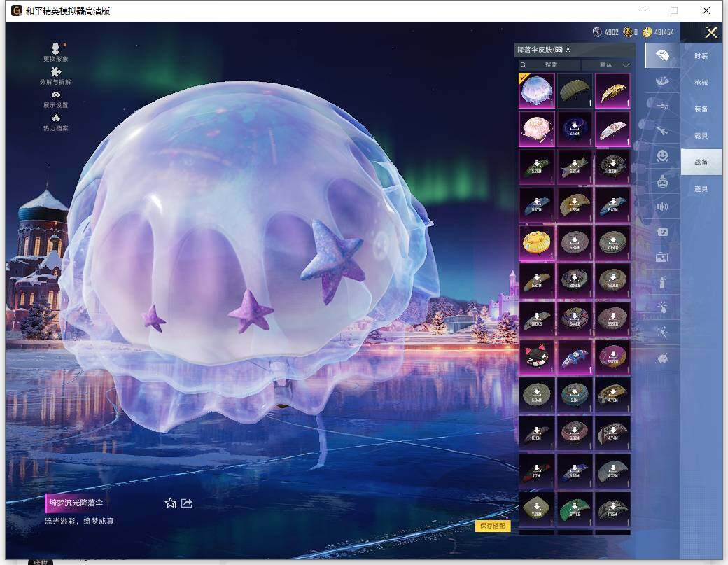This screenshot has height=565, width=728.
Task: Favorite the skin with the star icon
Action: [171, 503]
